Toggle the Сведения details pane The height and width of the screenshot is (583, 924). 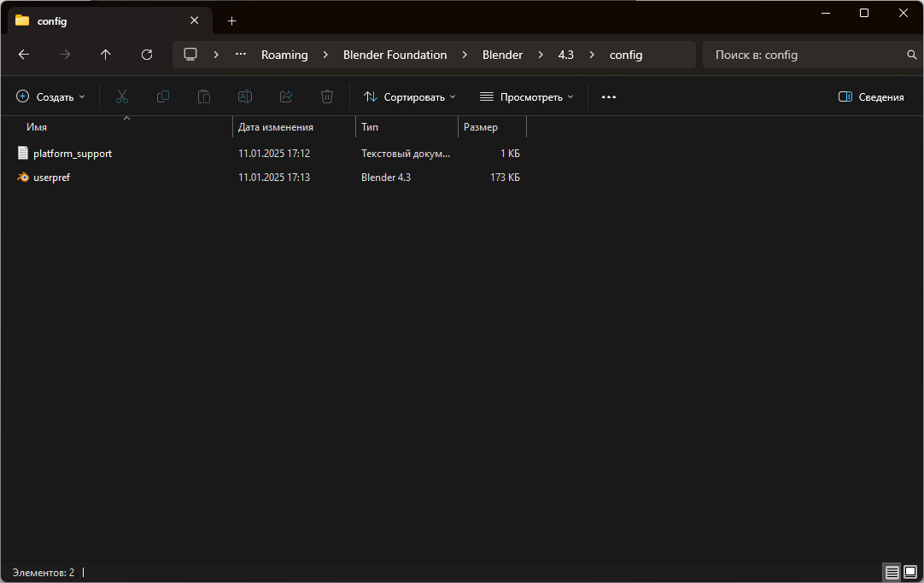coord(871,96)
